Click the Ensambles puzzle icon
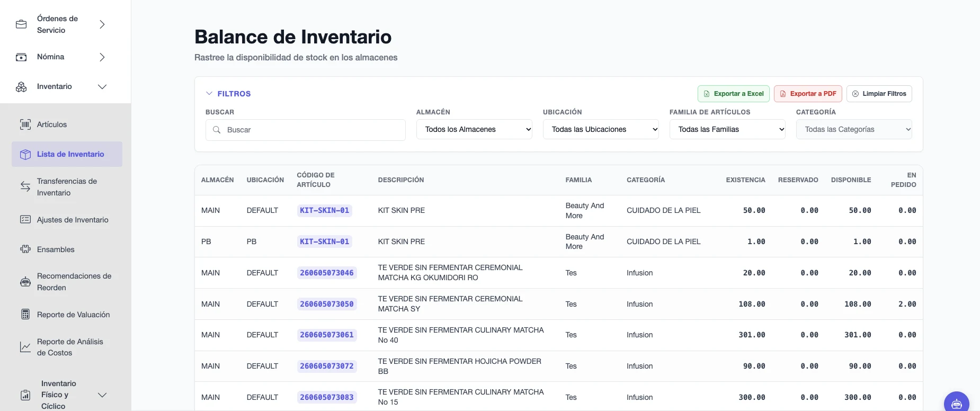This screenshot has width=980, height=411. (25, 249)
